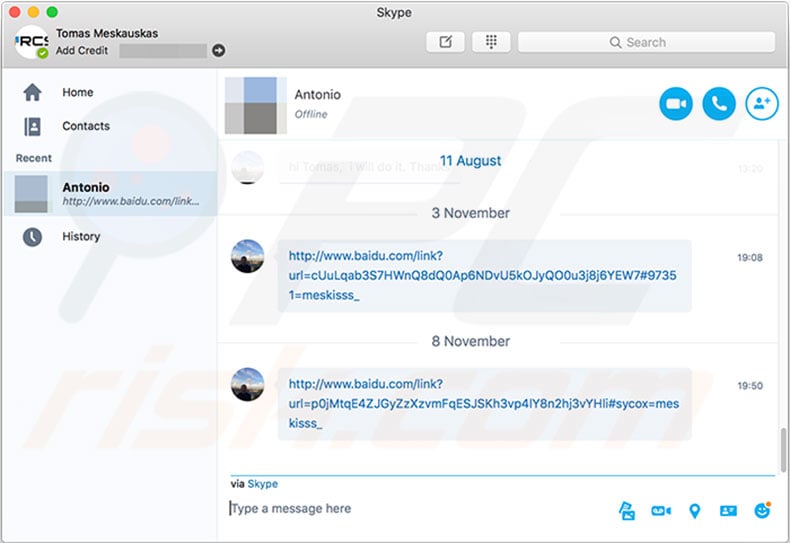The image size is (790, 543).
Task: Start a video call with Antonio
Action: coord(676,104)
